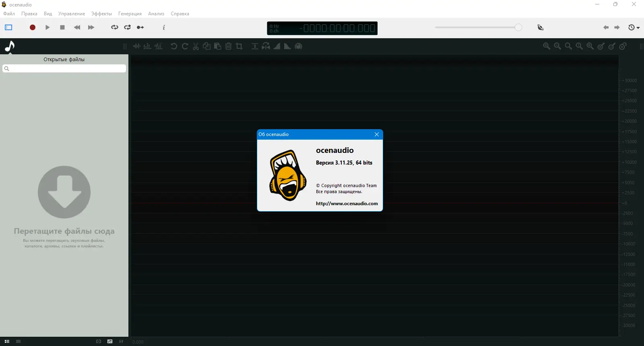This screenshot has height=346, width=644.
Task: Click the Delete trash can icon
Action: [228, 46]
